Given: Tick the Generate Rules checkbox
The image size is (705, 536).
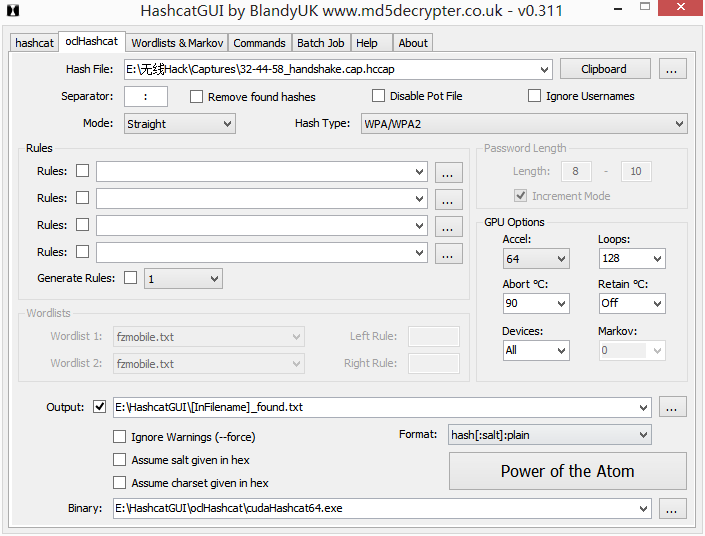Looking at the screenshot, I should pyautogui.click(x=130, y=278).
